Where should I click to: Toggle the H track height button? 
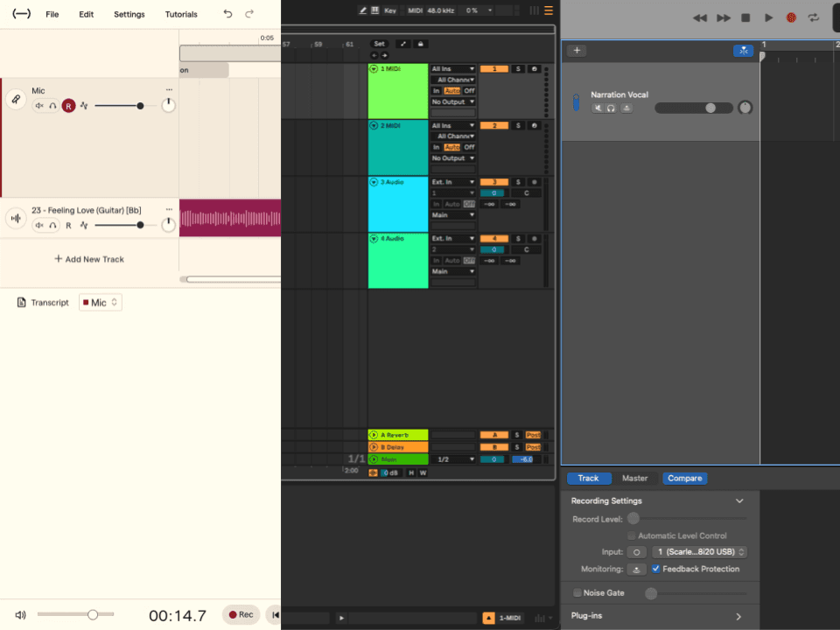tap(411, 472)
